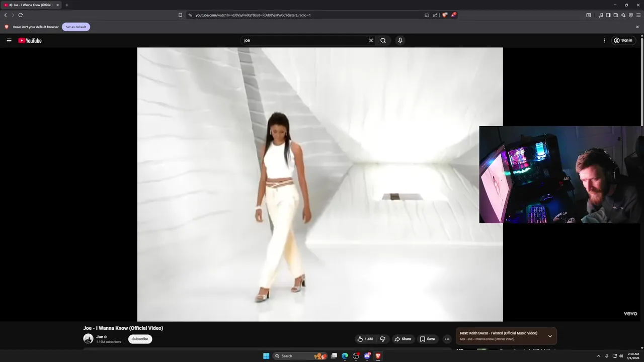
Task: Click the 1.19M subscribers text
Action: click(109, 342)
